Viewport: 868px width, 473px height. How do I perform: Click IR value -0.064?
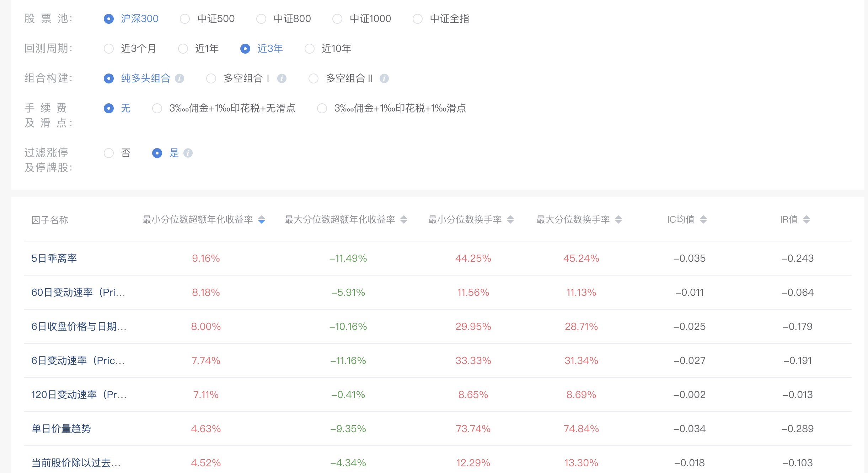(x=797, y=292)
